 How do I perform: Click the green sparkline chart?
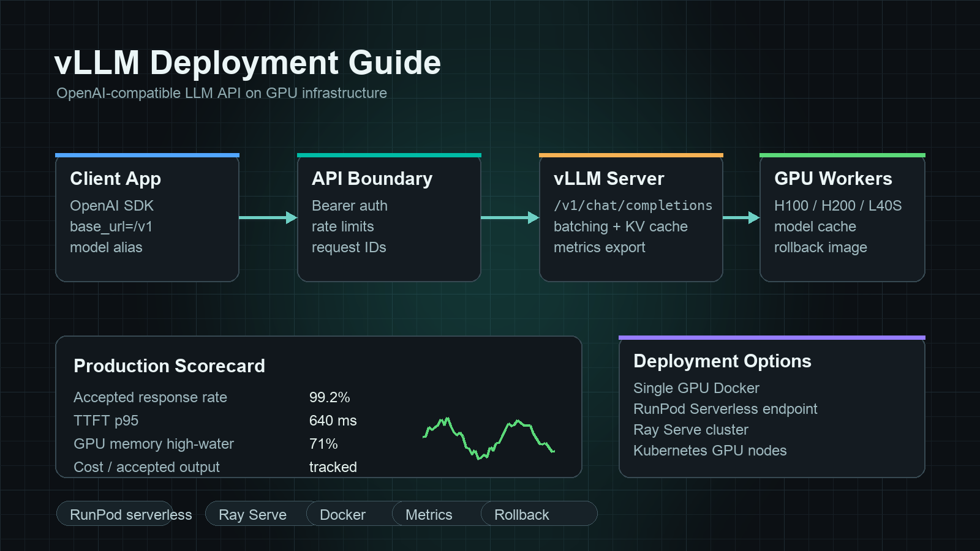[x=489, y=438]
